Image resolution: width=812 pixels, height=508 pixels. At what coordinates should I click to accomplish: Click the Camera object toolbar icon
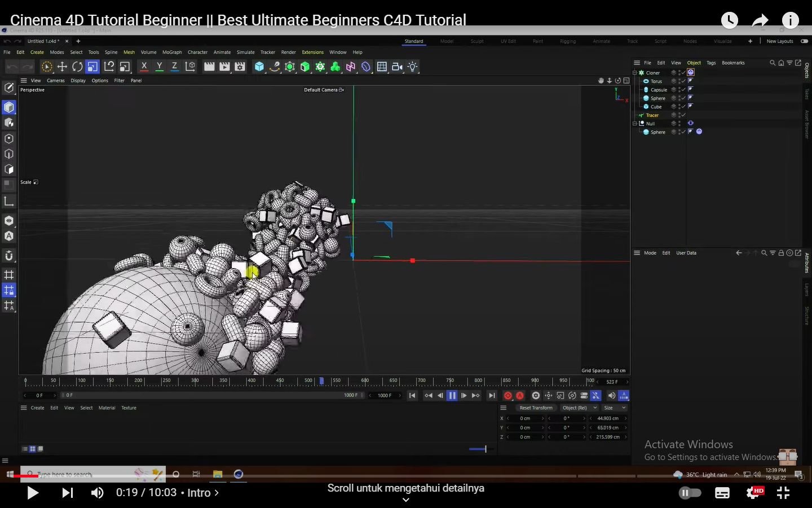397,67
